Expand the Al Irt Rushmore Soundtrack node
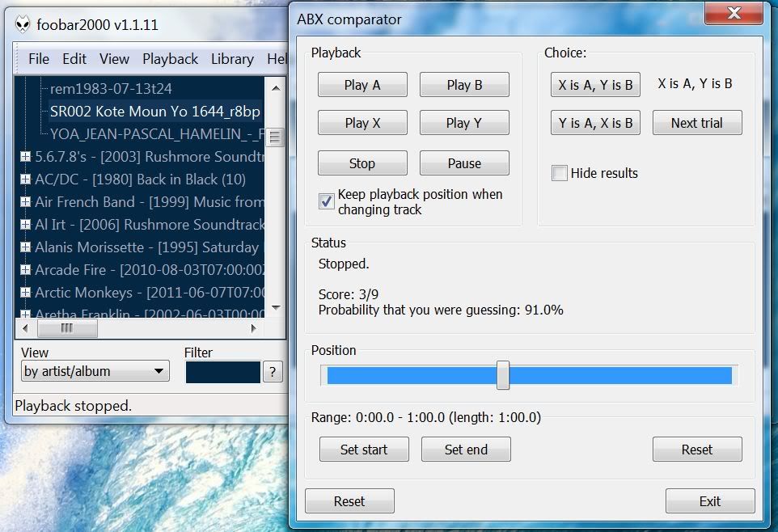The image size is (778, 532). (x=25, y=224)
